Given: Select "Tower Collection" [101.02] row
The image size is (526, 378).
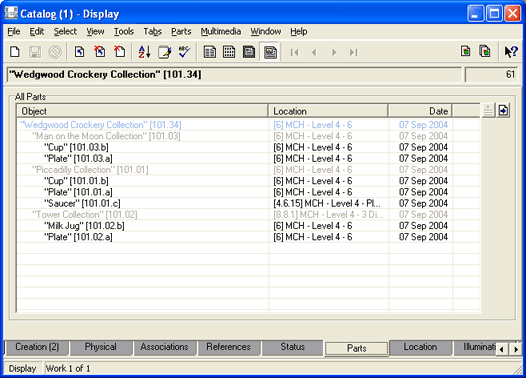Looking at the screenshot, I should [x=248, y=215].
